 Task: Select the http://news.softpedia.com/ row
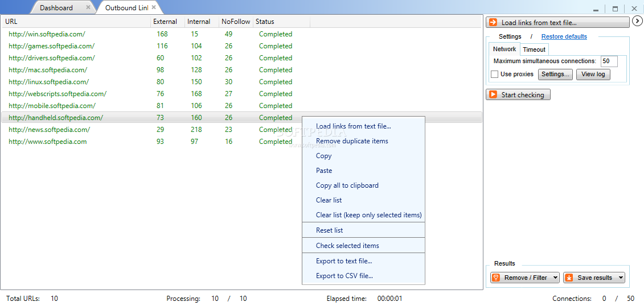point(241,130)
